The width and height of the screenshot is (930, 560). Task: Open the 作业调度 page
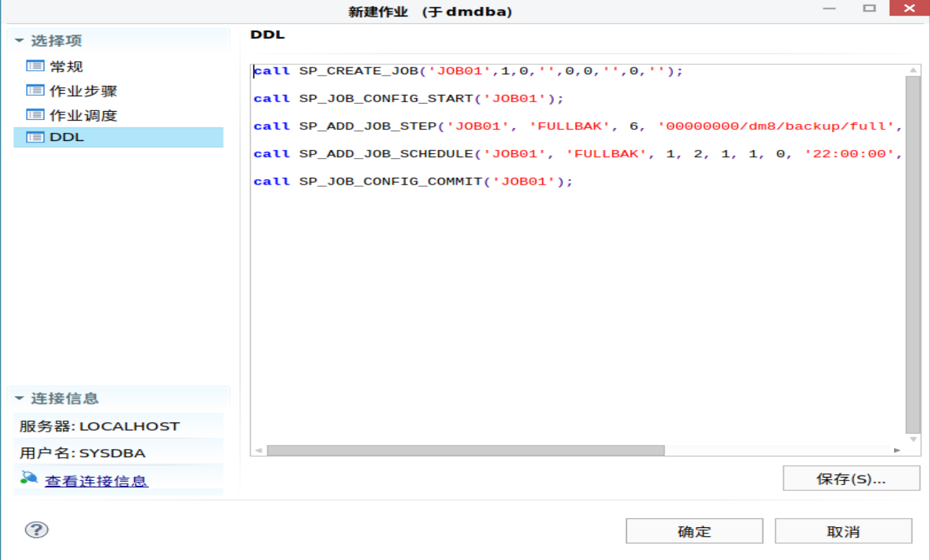click(x=83, y=115)
